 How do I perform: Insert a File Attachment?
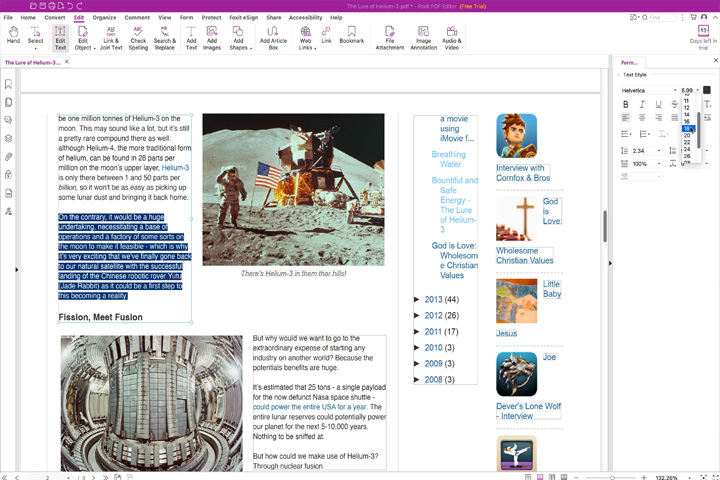click(390, 38)
